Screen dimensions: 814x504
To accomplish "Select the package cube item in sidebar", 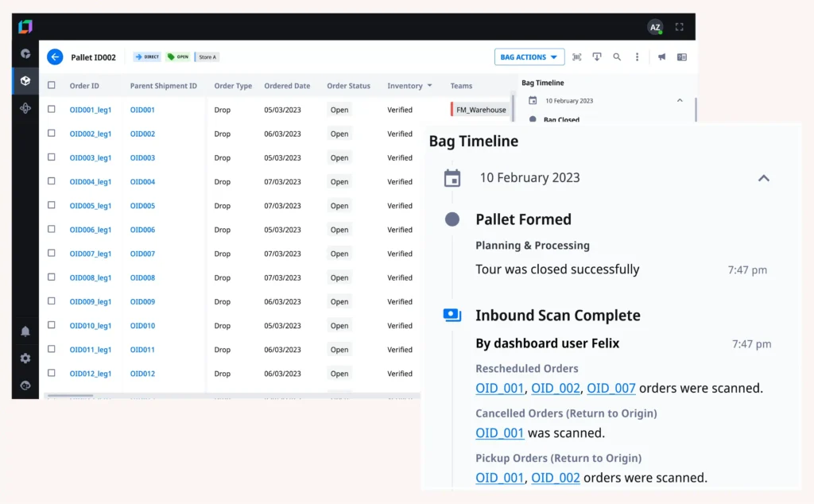I will [25, 81].
